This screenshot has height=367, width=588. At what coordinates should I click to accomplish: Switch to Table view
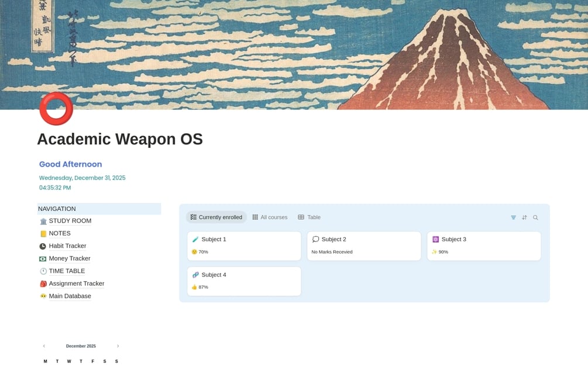pyautogui.click(x=310, y=217)
